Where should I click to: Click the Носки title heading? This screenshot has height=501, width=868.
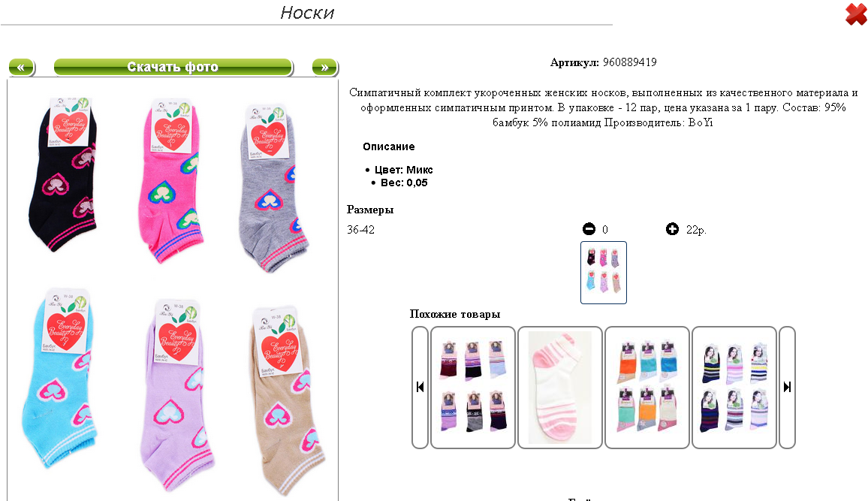(307, 12)
